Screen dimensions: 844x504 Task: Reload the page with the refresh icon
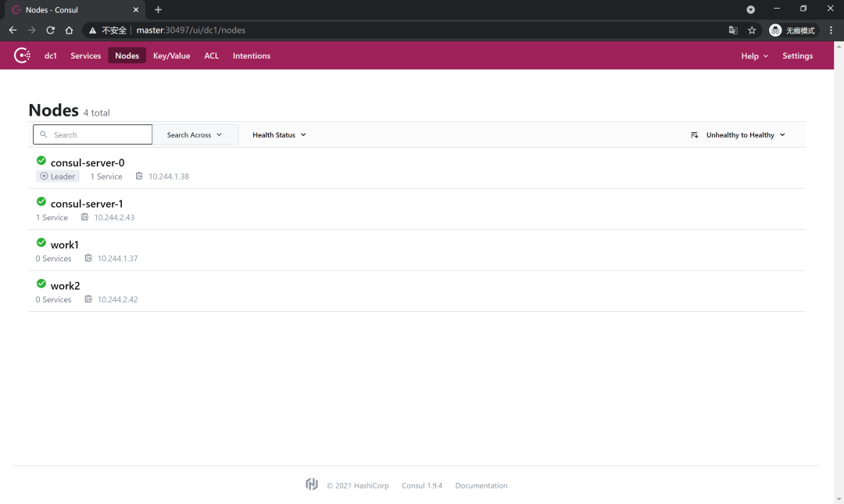pyautogui.click(x=50, y=30)
